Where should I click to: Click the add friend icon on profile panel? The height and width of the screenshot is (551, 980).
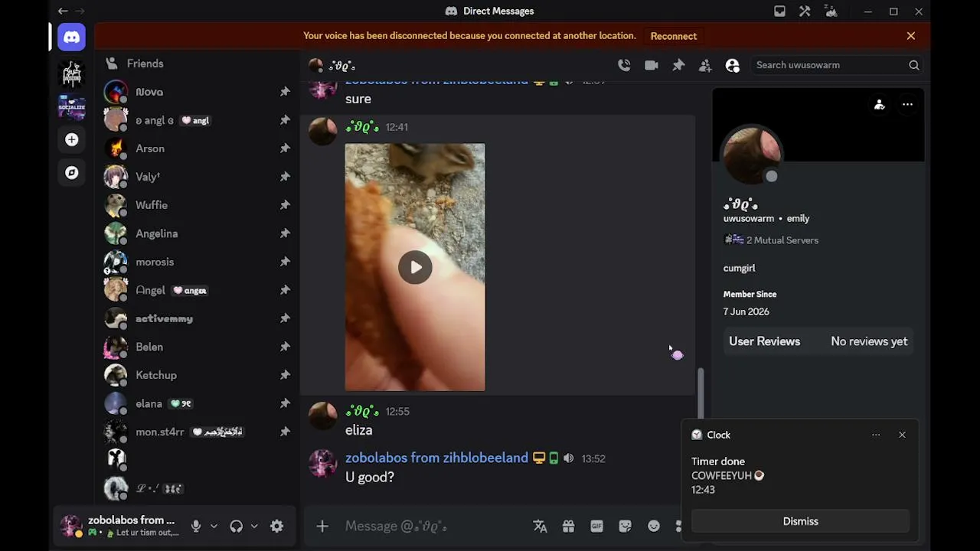[x=879, y=105]
